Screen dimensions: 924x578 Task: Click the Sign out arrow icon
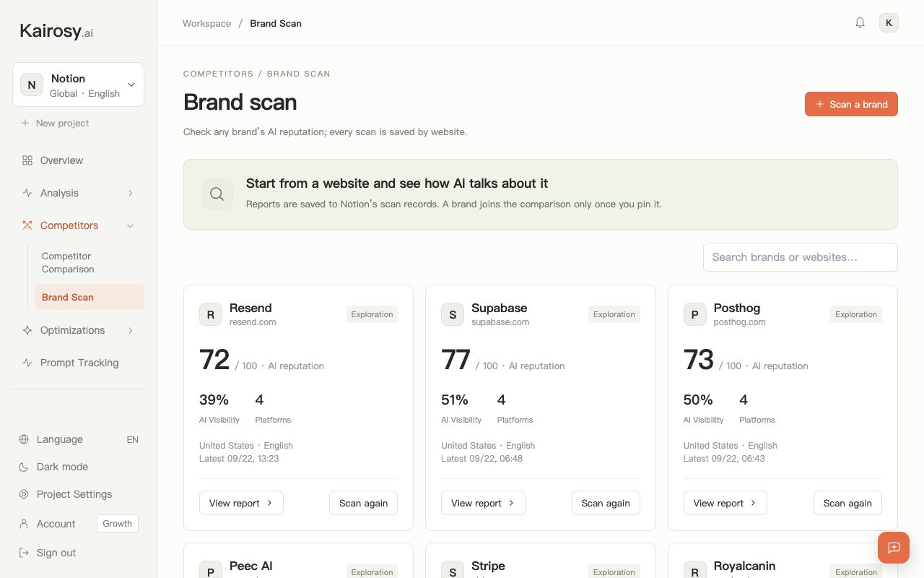[x=24, y=553]
